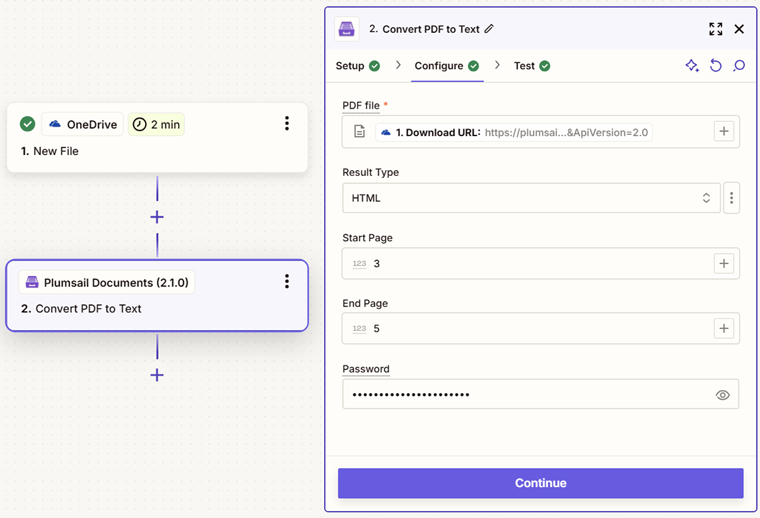Click the End Page input field
Image resolution: width=760 pixels, height=518 pixels.
tap(540, 329)
